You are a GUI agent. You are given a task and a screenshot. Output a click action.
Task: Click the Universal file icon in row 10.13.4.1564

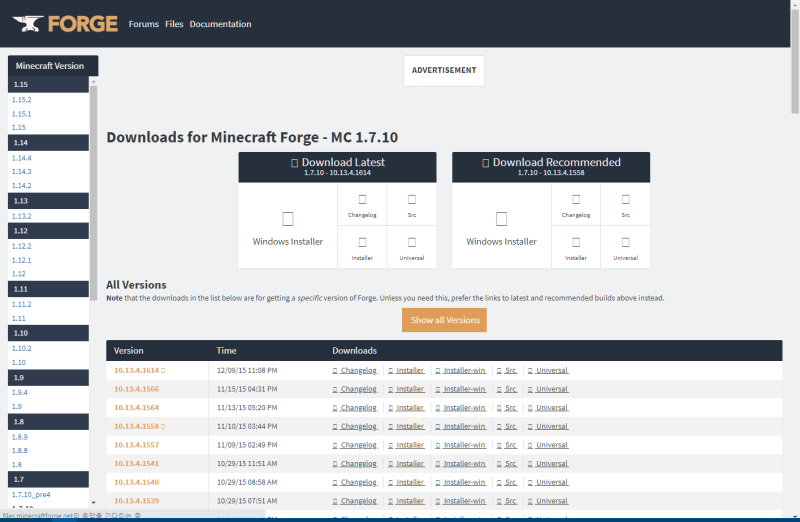point(530,408)
